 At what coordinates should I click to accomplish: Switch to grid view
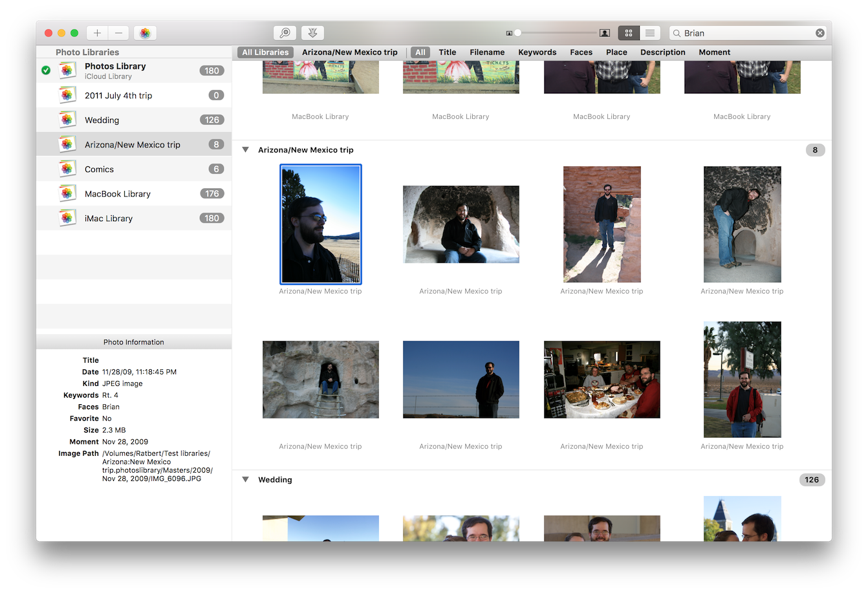point(629,33)
